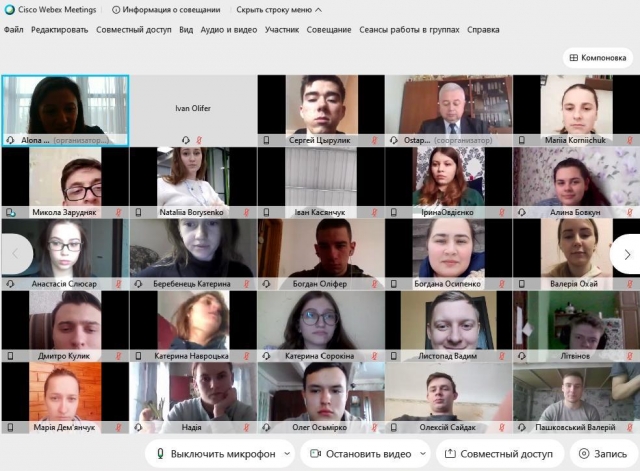Screen dimensions: 640x471
Task: Click the muted mic icon for Mariia Korniichuk
Action: 630,140
